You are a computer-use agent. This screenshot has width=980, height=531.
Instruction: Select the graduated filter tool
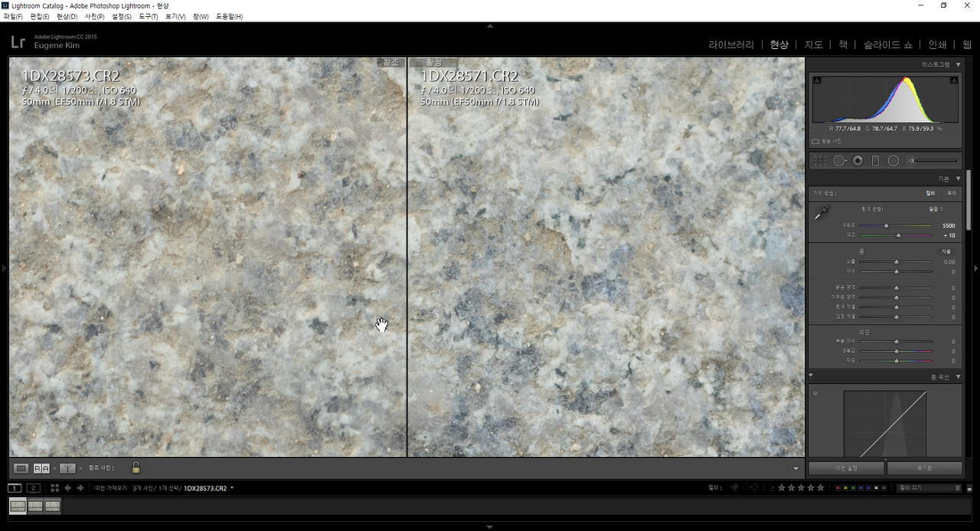tap(876, 161)
